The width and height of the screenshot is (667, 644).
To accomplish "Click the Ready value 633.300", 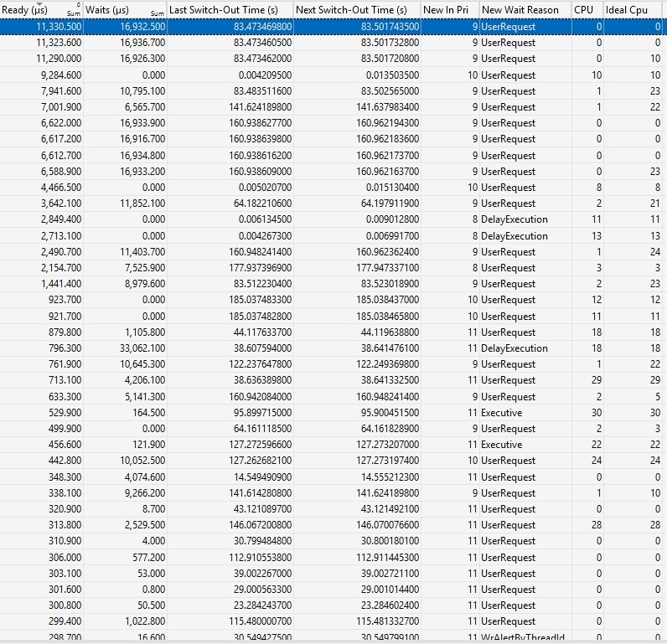I will click(x=65, y=397).
